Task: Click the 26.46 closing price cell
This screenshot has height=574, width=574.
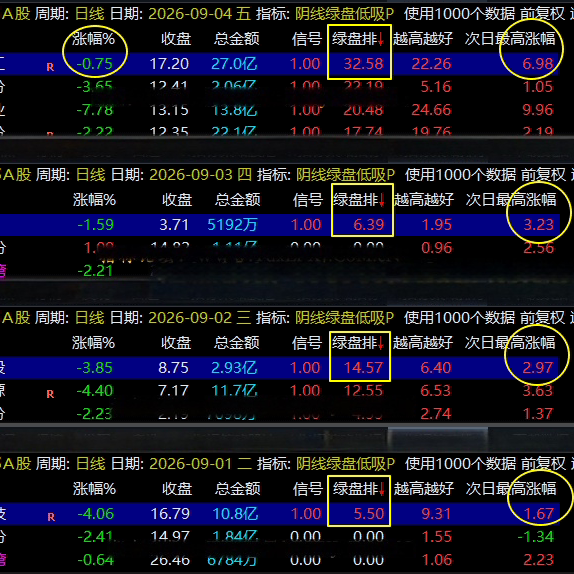Action: (x=170, y=560)
